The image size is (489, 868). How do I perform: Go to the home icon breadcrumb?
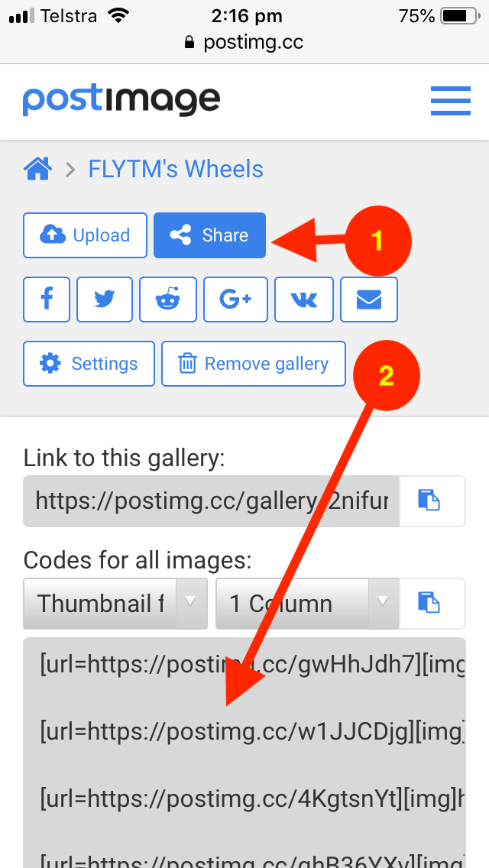tap(37, 169)
